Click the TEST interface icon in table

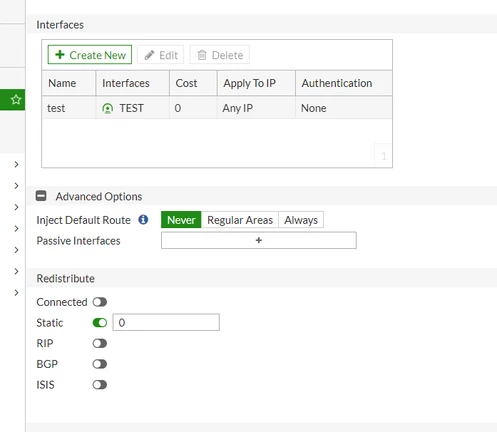(x=107, y=108)
